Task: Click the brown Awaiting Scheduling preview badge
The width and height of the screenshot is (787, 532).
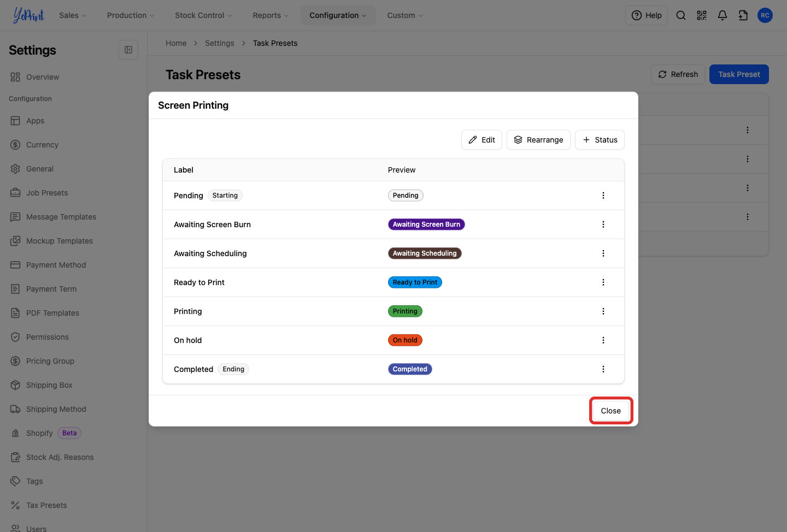Action: click(425, 253)
